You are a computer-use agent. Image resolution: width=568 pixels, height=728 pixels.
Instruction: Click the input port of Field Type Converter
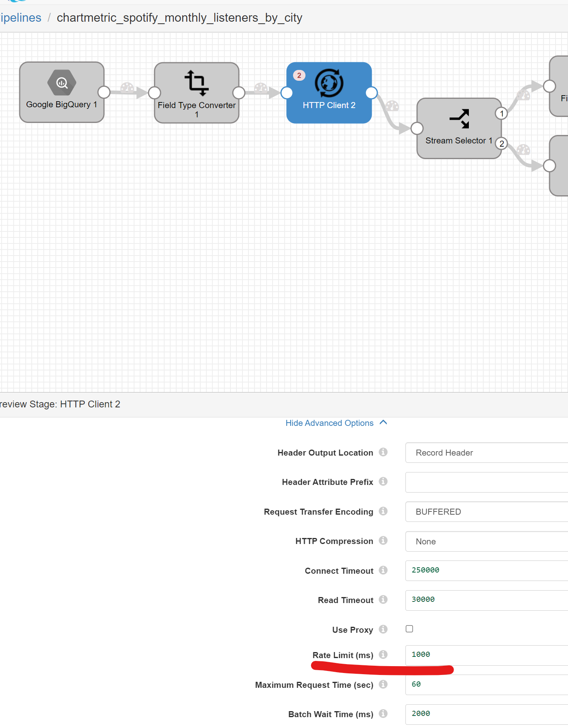[155, 93]
